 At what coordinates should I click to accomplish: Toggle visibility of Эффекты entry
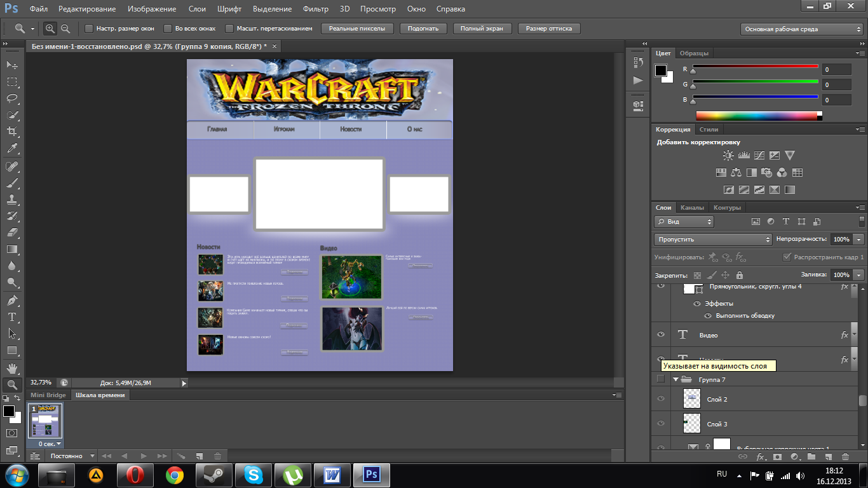point(697,304)
